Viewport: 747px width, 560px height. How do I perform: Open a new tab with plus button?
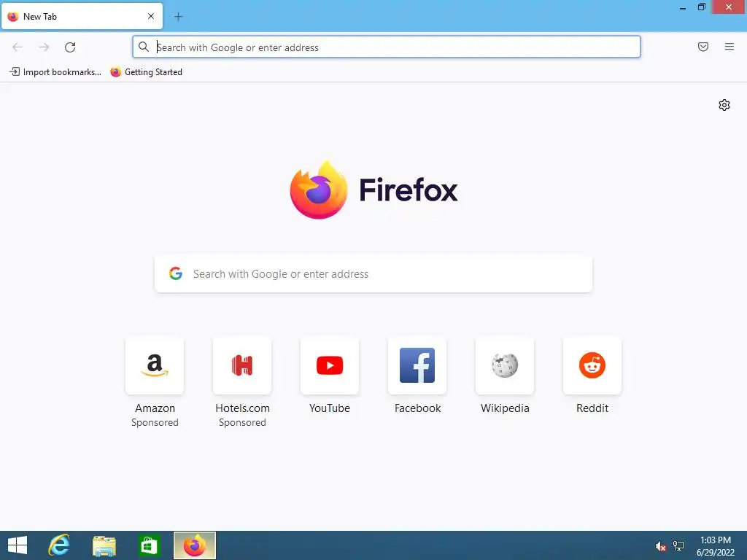[178, 17]
